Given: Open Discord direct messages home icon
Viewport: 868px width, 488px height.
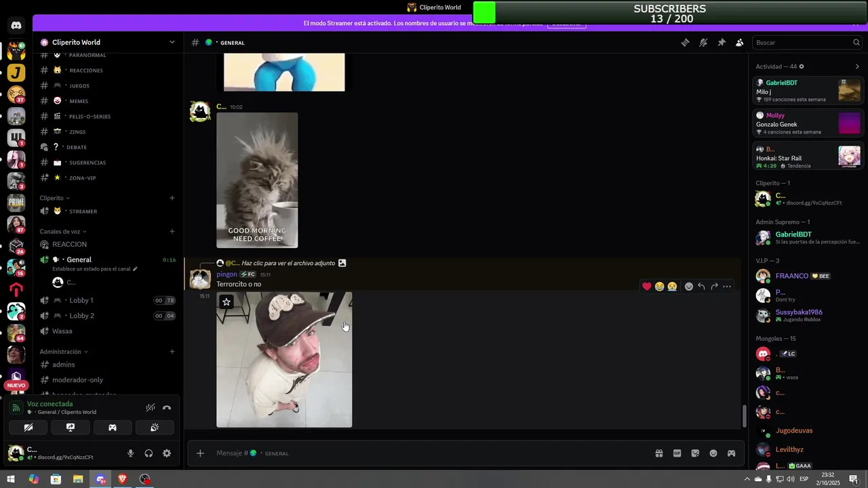Looking at the screenshot, I should [16, 25].
